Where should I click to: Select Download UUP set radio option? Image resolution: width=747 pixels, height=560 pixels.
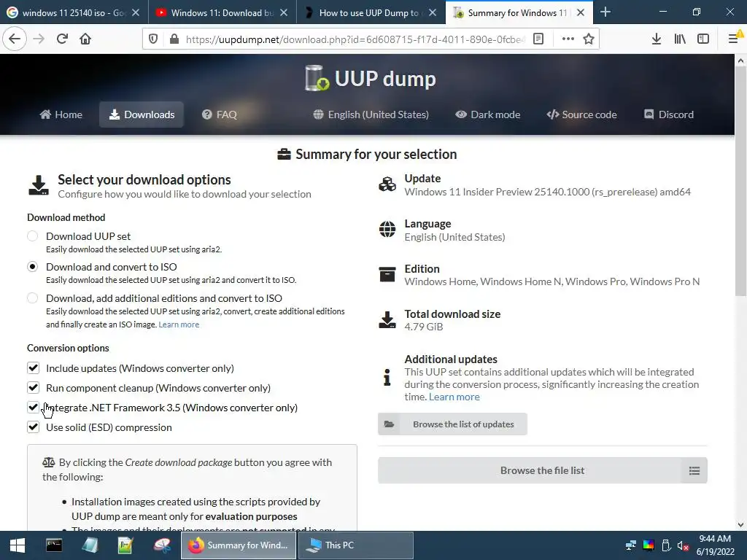[32, 236]
